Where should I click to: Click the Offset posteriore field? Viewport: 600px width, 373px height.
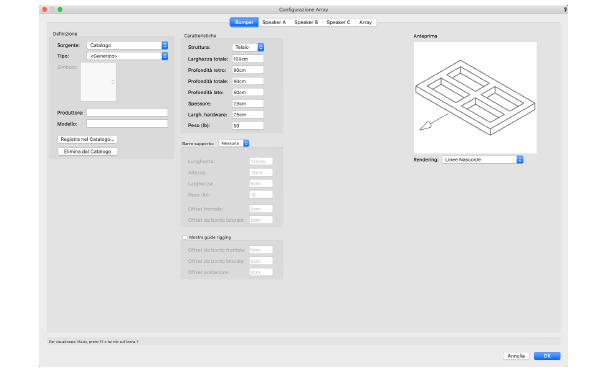261,272
